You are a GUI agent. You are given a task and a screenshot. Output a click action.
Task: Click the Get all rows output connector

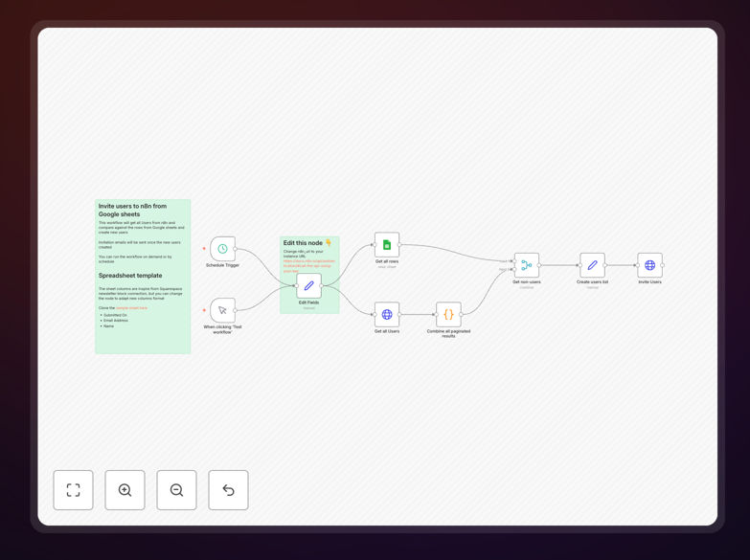coord(399,245)
